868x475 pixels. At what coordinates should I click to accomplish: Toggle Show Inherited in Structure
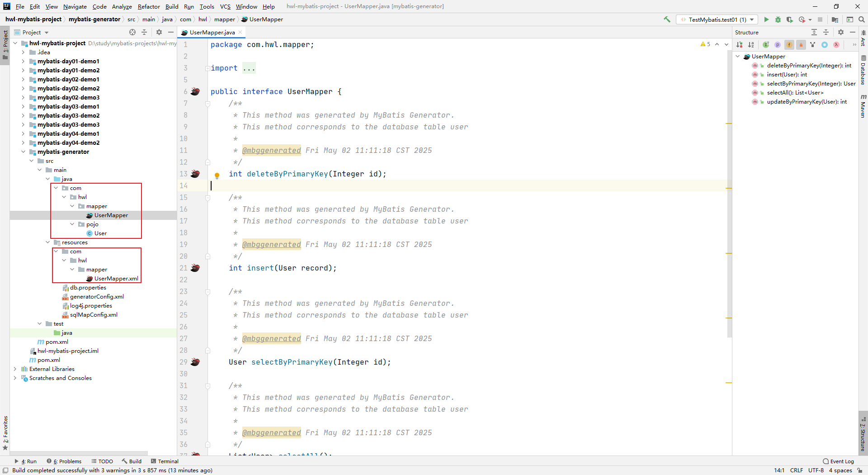coord(766,45)
